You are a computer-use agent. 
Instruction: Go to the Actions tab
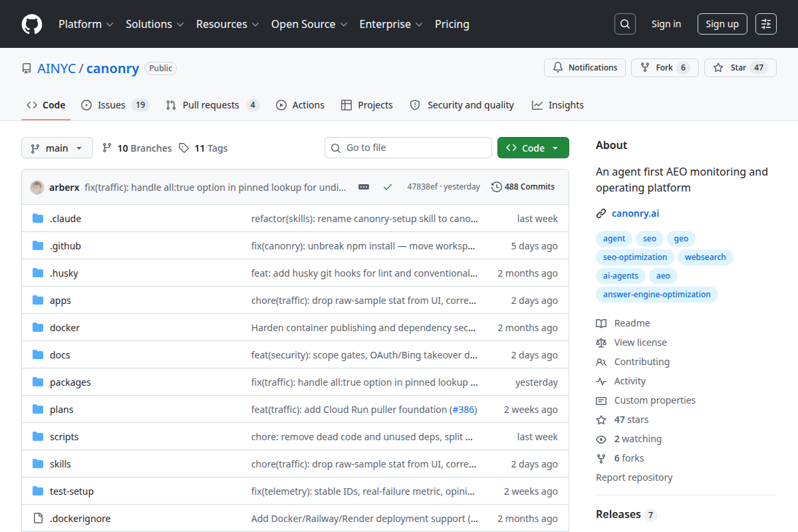pos(301,105)
